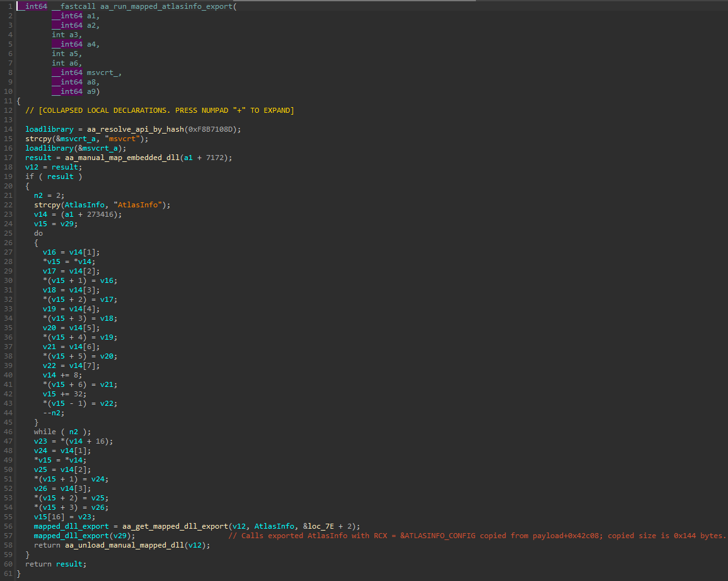Viewport: 728px width, 581px height.
Task: Click the "AtlasInfo" string literal
Action: 137,205
